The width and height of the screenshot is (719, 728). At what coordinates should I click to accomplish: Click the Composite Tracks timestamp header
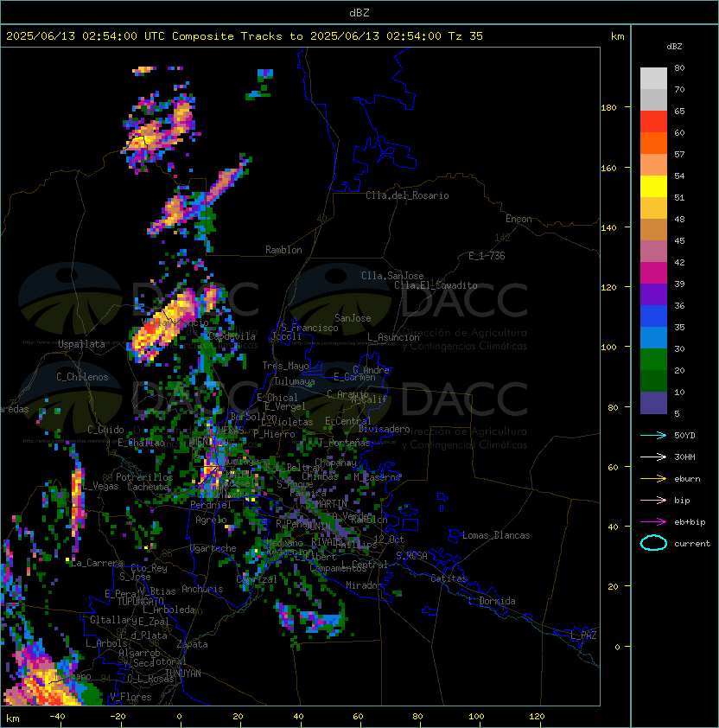245,35
